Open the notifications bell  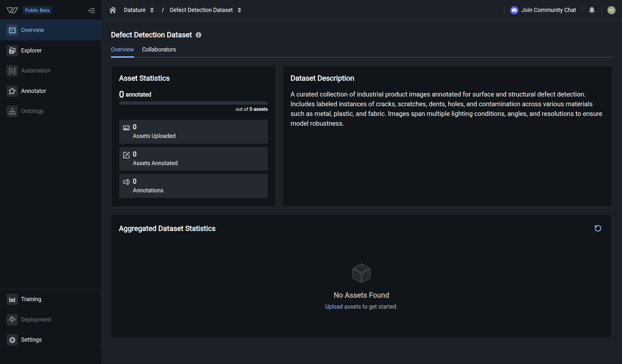(592, 10)
